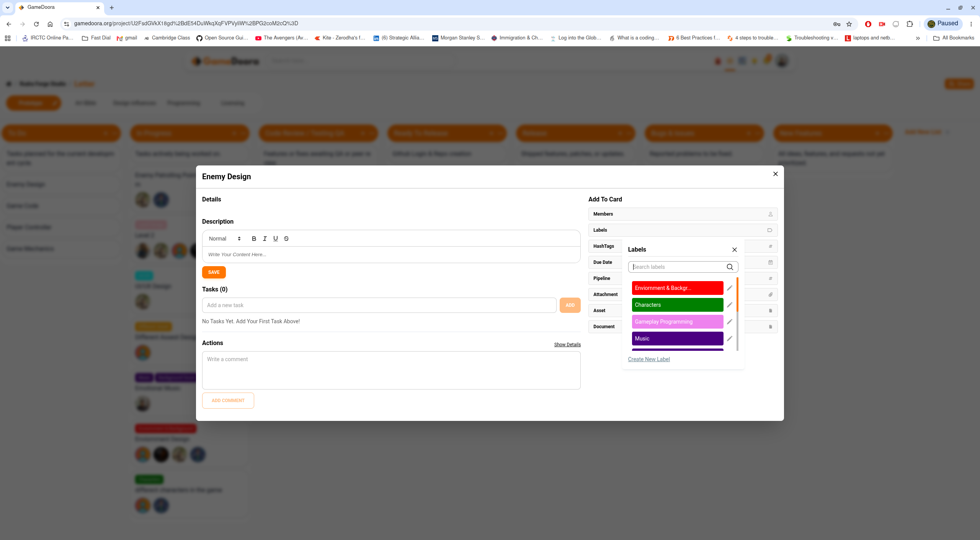Viewport: 980px width, 540px height.
Task: Click the search magnifier icon in Labels
Action: [730, 267]
